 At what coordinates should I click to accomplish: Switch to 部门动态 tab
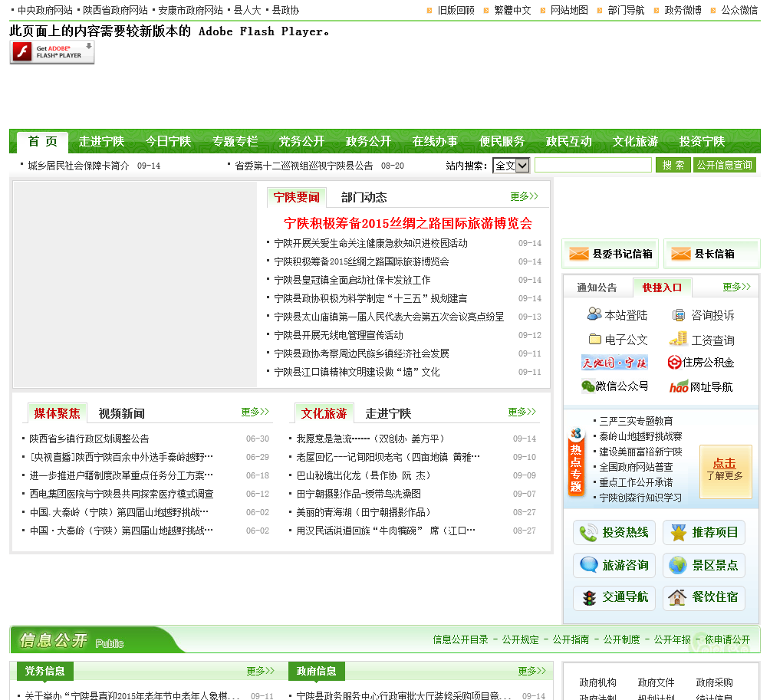click(364, 197)
